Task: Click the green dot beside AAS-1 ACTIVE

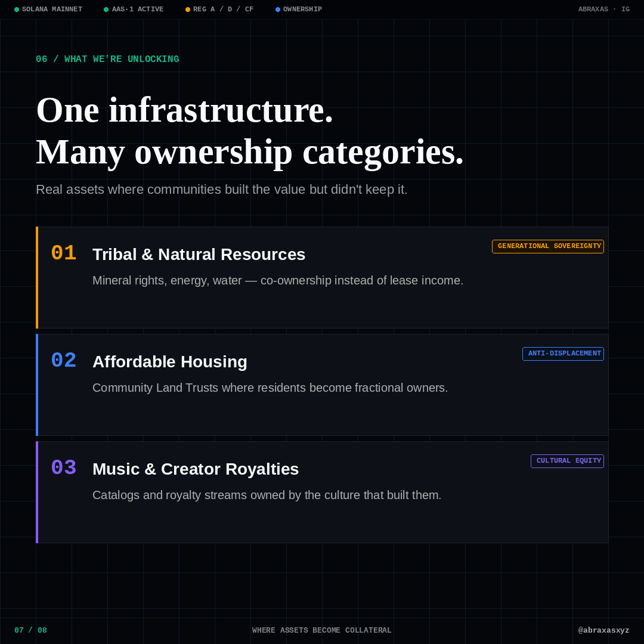Action: coord(106,10)
